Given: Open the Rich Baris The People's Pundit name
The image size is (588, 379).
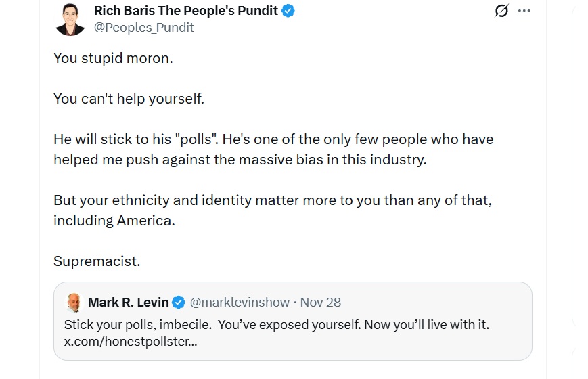Looking at the screenshot, I should [185, 11].
